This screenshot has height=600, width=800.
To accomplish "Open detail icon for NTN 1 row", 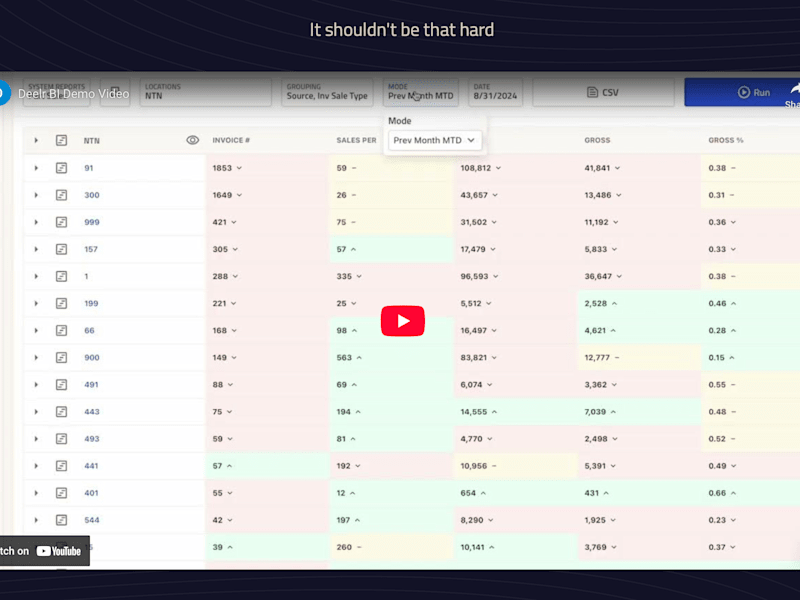I will (x=61, y=276).
